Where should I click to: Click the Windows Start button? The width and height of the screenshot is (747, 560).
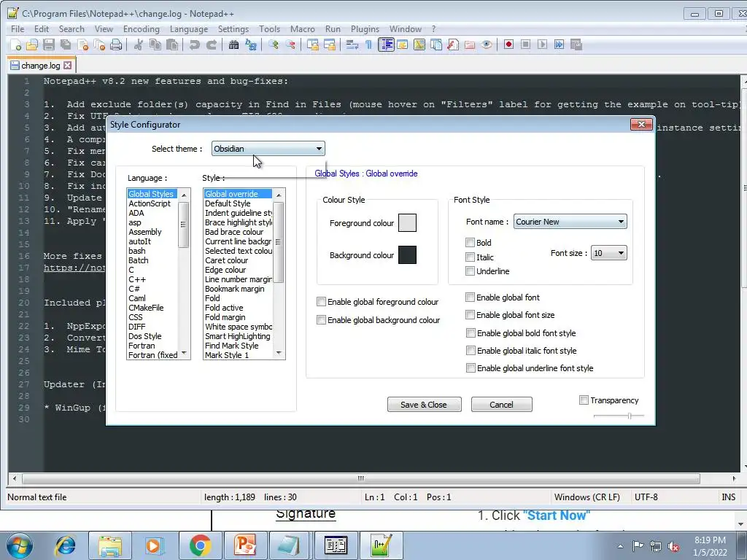19,545
